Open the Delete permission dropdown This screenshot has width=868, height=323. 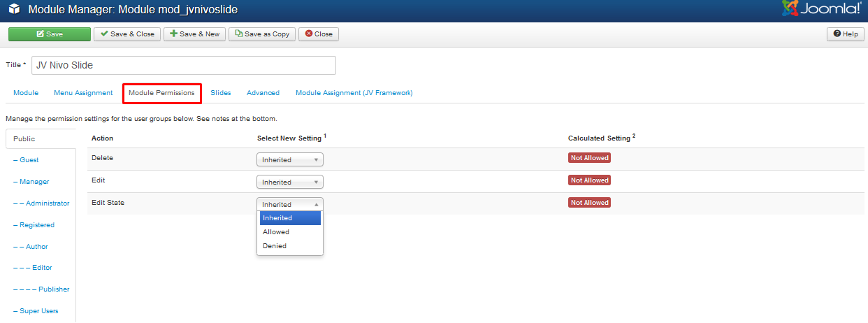[290, 159]
